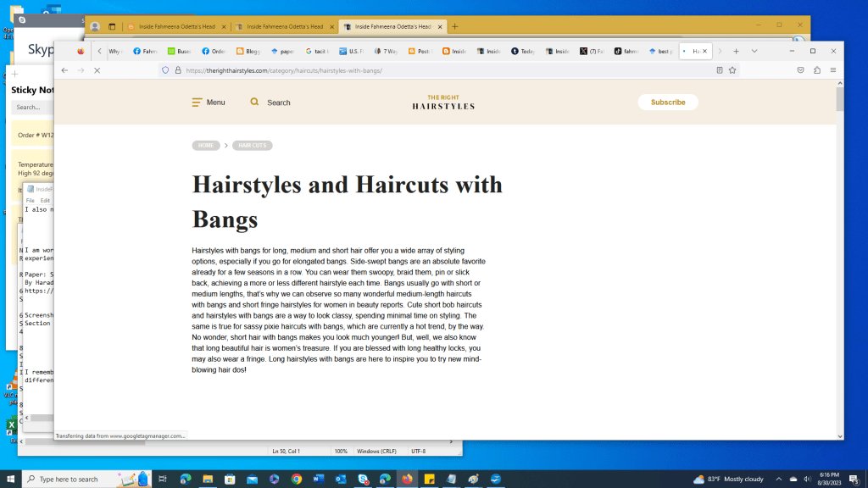Image resolution: width=868 pixels, height=488 pixels.
Task: Open Microsoft Word from the taskbar
Action: pos(317,479)
